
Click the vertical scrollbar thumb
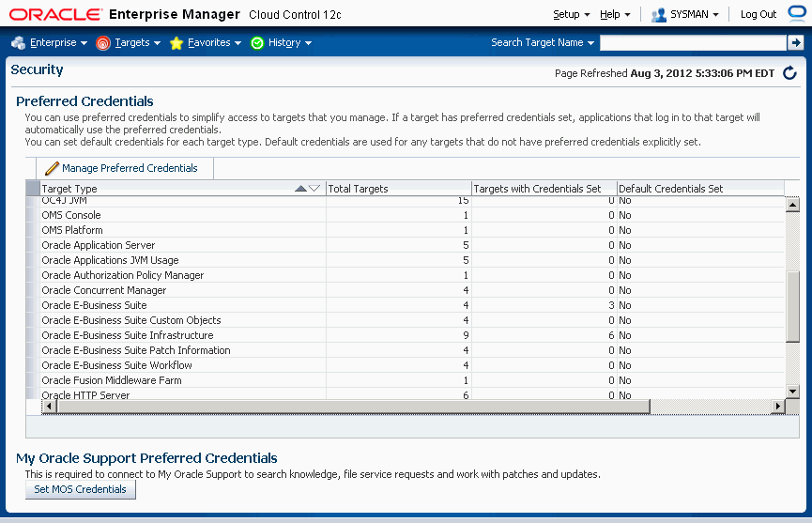click(792, 306)
